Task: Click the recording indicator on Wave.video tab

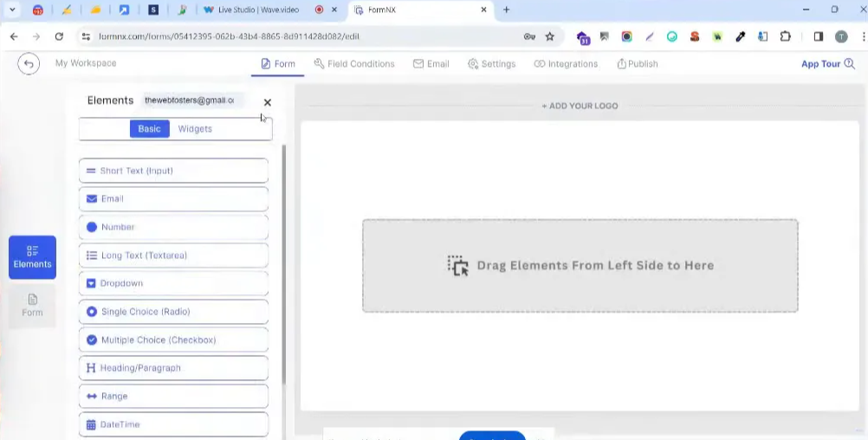Action: 319,10
